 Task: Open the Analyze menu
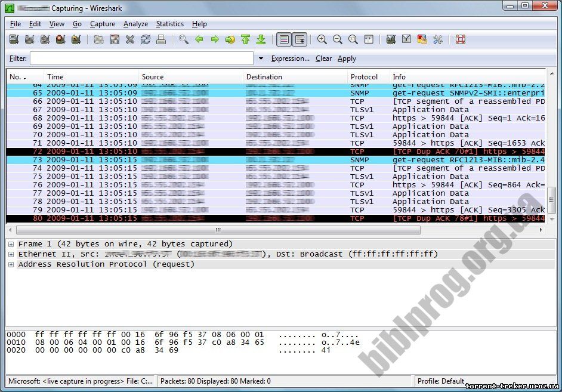point(135,24)
